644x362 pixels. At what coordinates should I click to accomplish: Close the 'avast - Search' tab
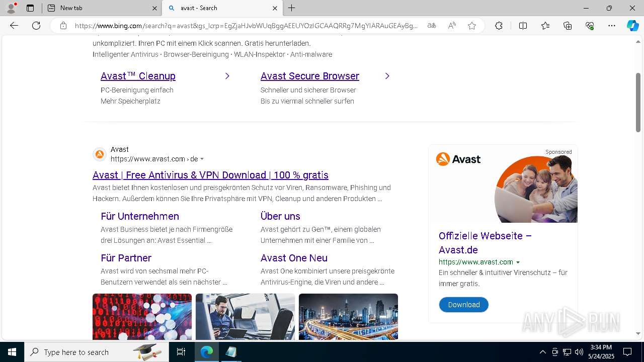pos(275,8)
